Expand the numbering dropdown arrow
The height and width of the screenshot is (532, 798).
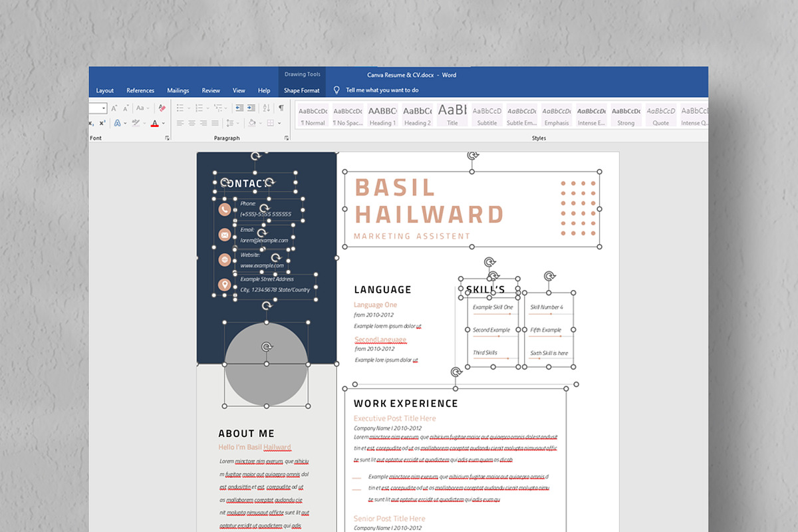click(x=207, y=108)
